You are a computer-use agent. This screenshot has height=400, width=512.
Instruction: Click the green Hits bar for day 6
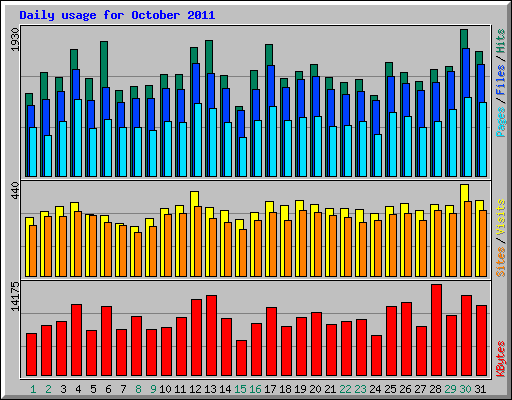tap(104, 64)
